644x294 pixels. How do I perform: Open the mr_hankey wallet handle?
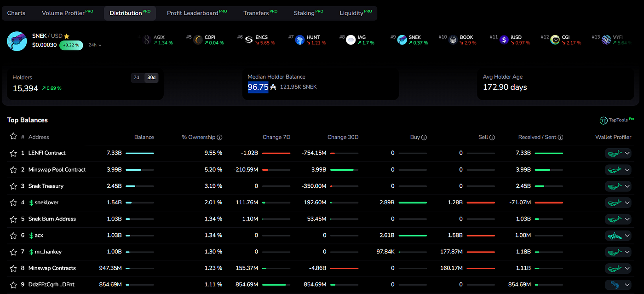tap(48, 252)
